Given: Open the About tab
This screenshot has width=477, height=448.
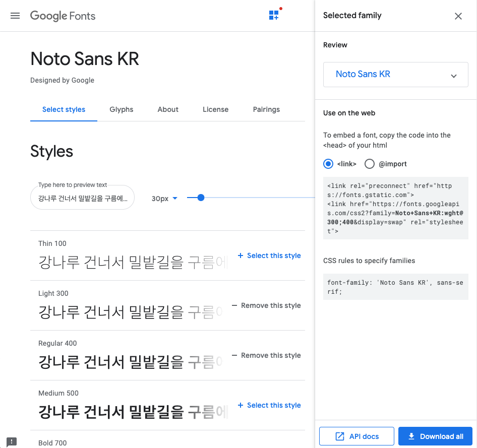Looking at the screenshot, I should tap(168, 109).
